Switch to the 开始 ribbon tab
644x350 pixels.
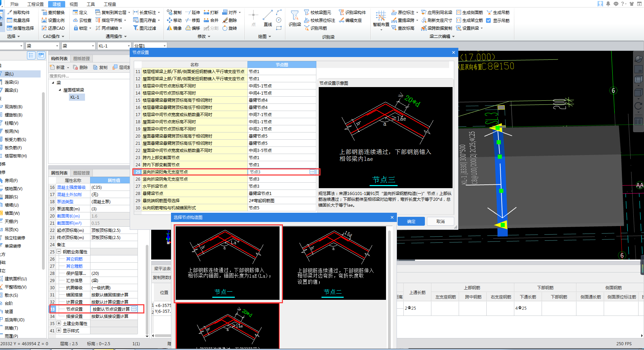tap(14, 4)
